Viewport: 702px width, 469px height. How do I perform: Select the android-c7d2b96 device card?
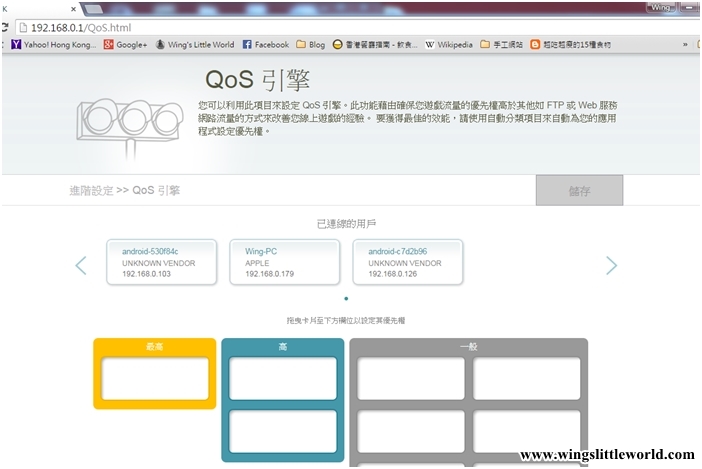pos(409,262)
